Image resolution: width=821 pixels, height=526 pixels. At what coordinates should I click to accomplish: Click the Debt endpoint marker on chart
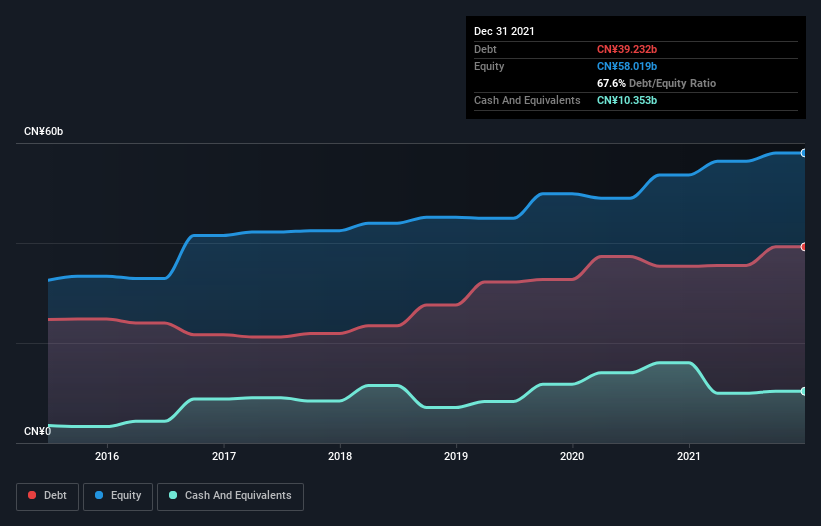pos(804,247)
